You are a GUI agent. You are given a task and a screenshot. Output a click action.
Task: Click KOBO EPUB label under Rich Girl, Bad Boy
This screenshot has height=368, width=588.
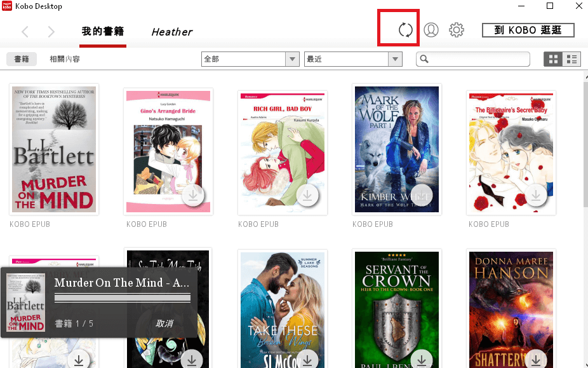[x=258, y=224]
